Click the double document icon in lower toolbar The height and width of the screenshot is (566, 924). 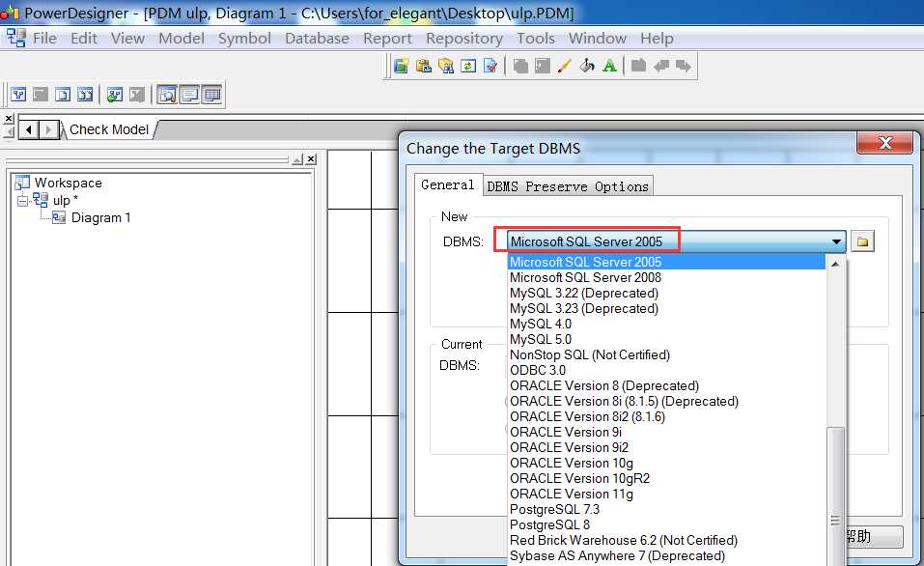(x=85, y=95)
